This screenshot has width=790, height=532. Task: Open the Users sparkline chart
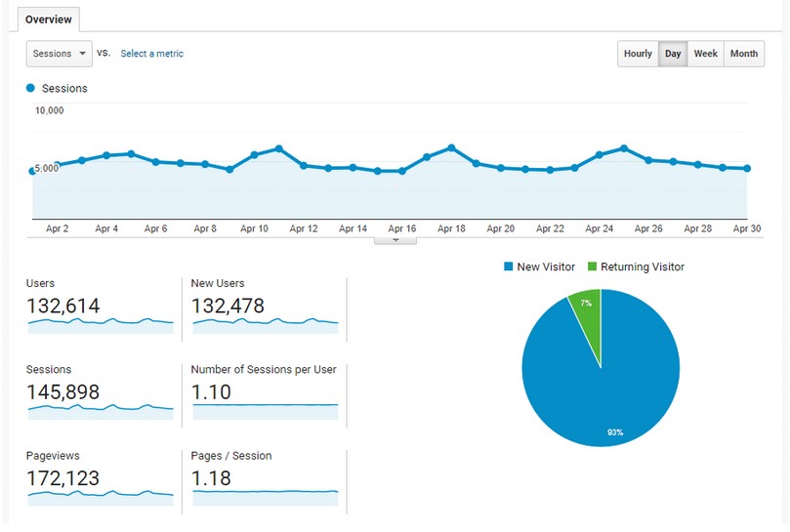point(101,325)
